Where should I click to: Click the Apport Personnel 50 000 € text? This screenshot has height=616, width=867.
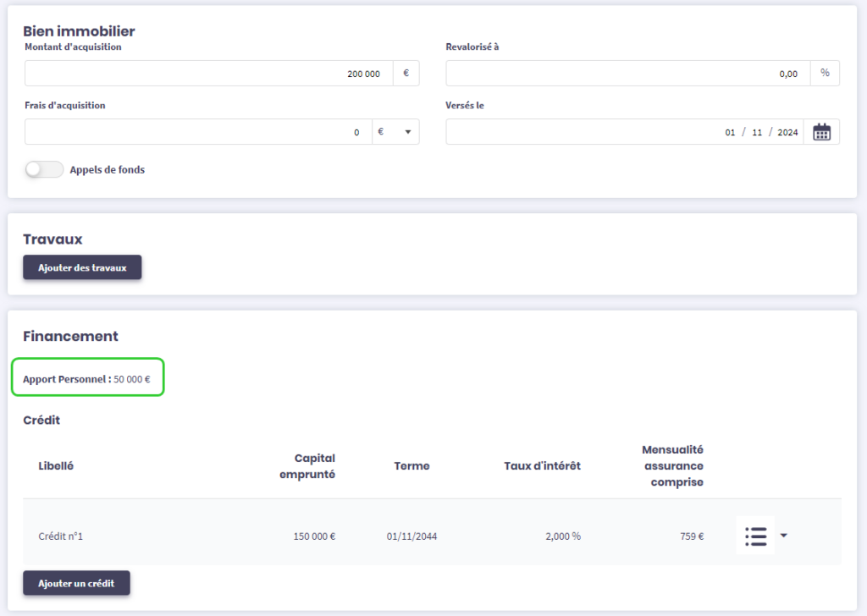[x=86, y=379]
